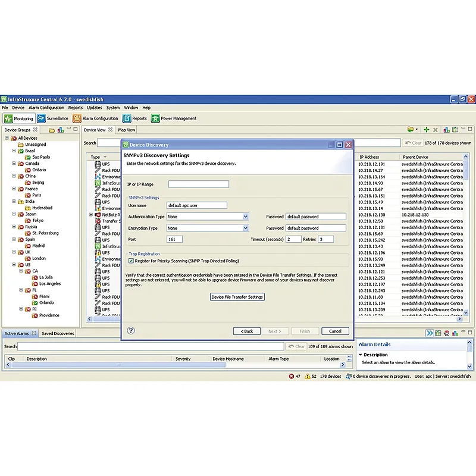476x476 pixels.
Task: Open Power Management perspective
Action: pos(174,118)
